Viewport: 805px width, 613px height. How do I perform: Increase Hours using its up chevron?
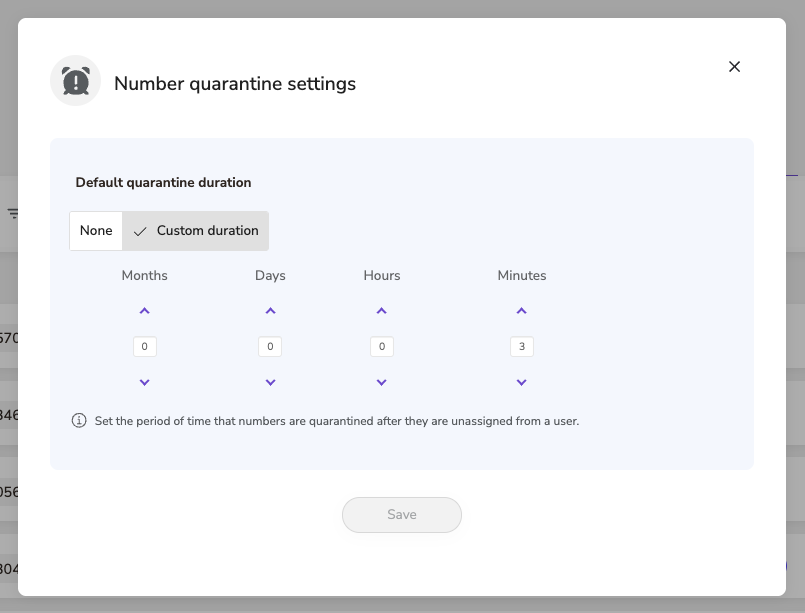381,311
